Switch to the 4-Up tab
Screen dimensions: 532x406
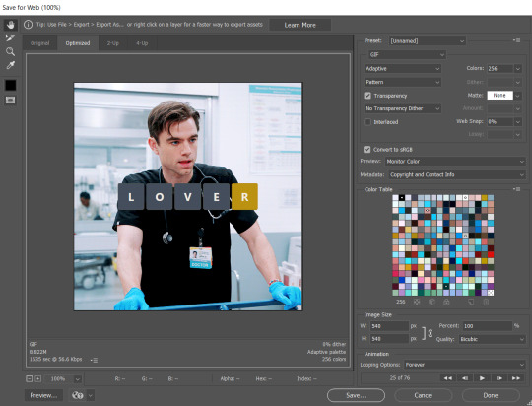[x=142, y=43]
